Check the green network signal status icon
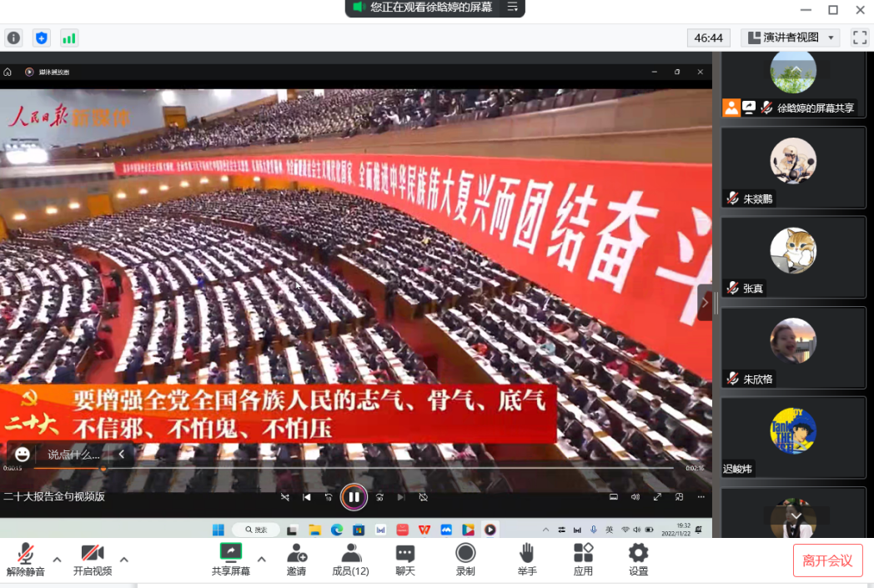The height and width of the screenshot is (588, 874). [69, 38]
